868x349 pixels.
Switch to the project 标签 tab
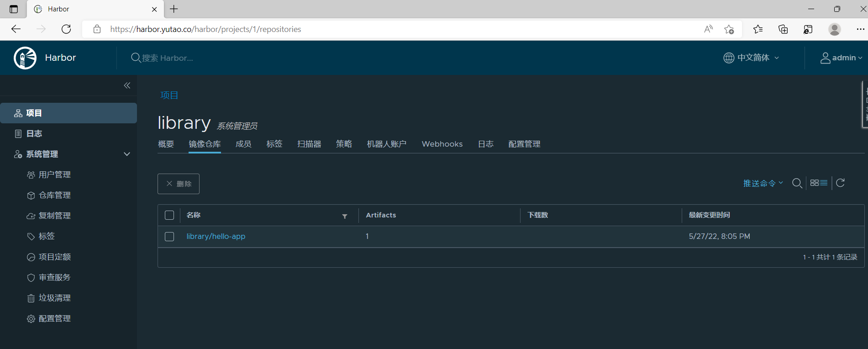tap(274, 144)
